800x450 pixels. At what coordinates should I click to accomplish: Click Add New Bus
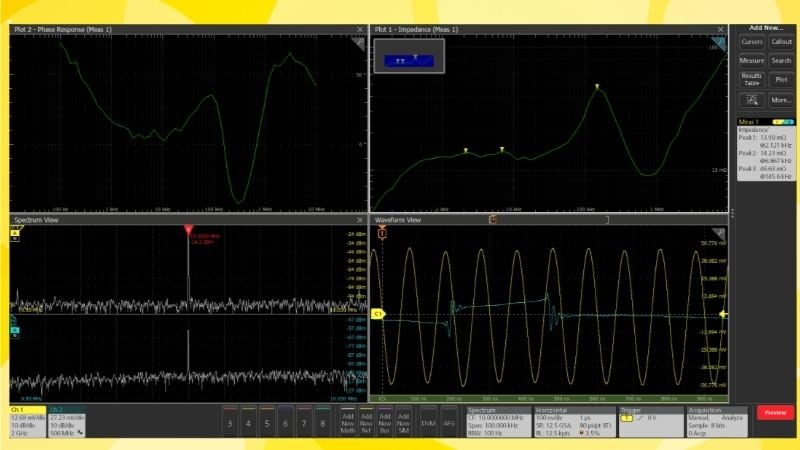click(385, 421)
